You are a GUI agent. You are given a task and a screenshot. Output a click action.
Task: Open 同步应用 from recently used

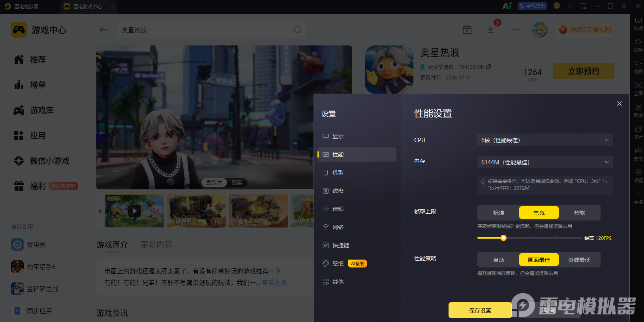[x=32, y=311]
